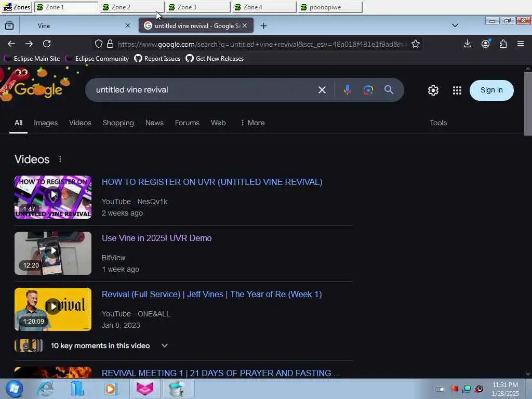This screenshot has width=532, height=399.
Task: Open the site security padlock icon
Action: point(110,44)
